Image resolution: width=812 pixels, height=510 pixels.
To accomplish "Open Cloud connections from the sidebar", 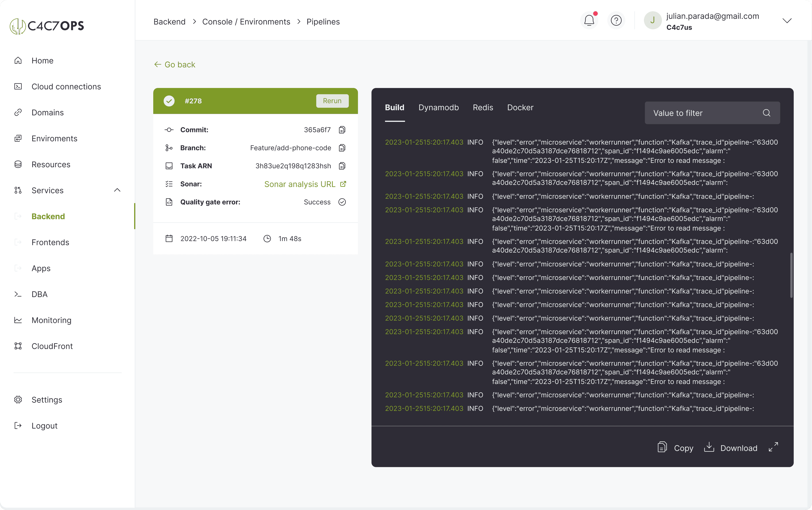I will [66, 87].
